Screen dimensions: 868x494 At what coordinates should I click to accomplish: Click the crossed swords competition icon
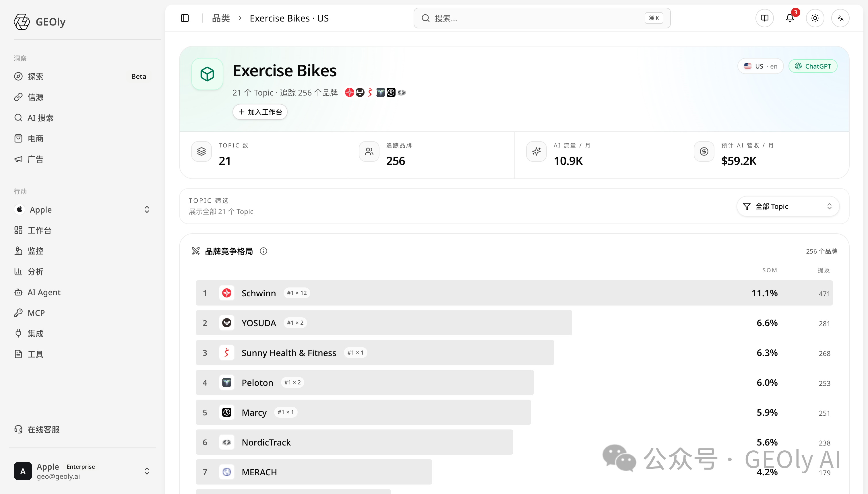point(195,251)
